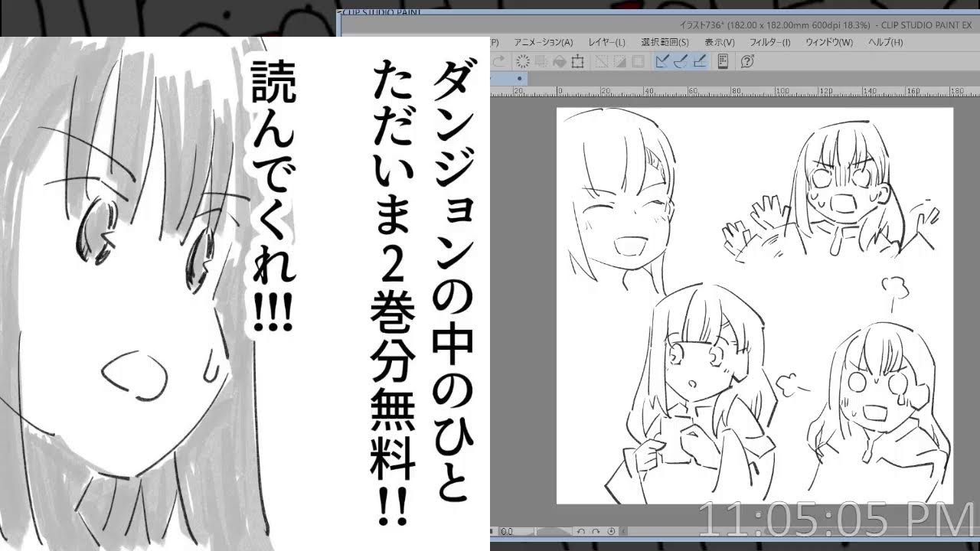This screenshot has width=980, height=551.
Task: Click the CLIP STUDIO help question-mark icon
Action: (746, 62)
